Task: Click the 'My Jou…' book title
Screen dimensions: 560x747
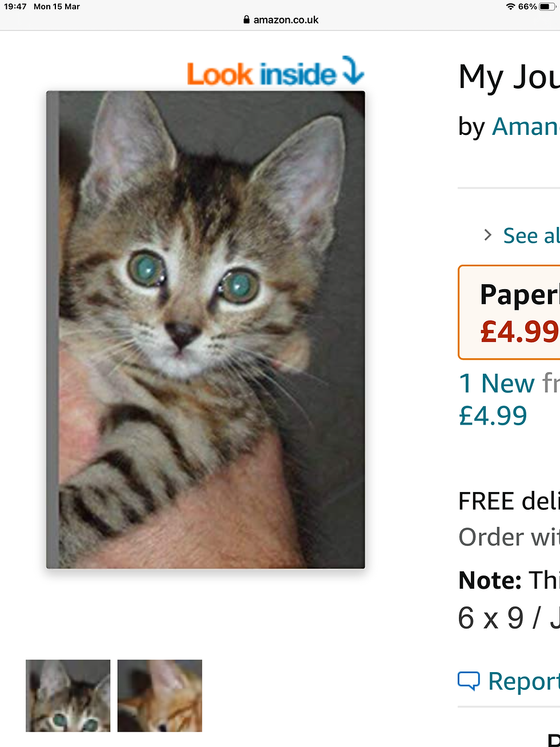Action: click(509, 77)
